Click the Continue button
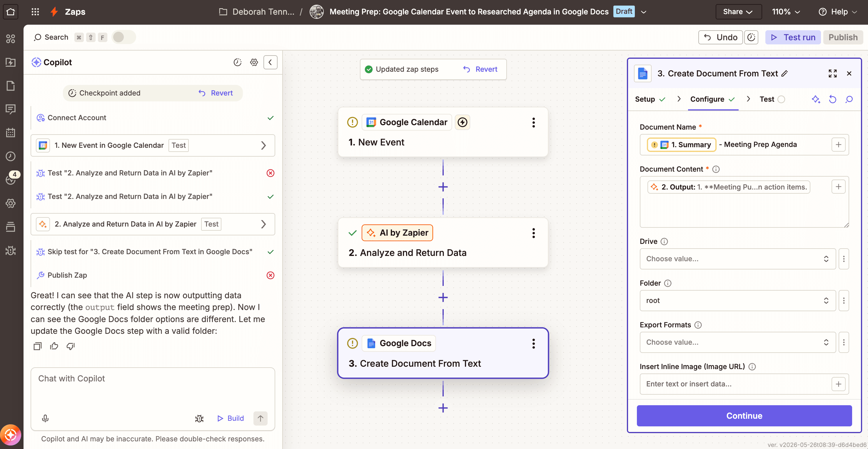This screenshot has height=449, width=868. click(744, 416)
